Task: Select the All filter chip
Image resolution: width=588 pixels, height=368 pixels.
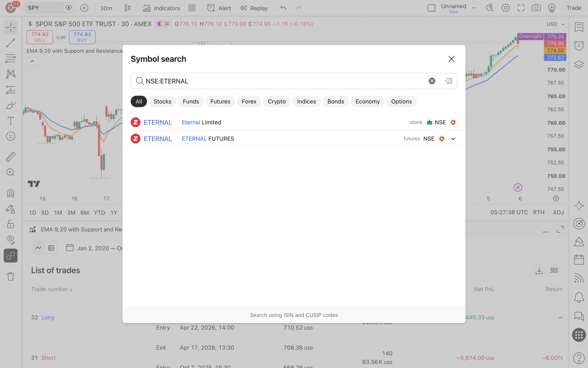Action: pyautogui.click(x=139, y=101)
